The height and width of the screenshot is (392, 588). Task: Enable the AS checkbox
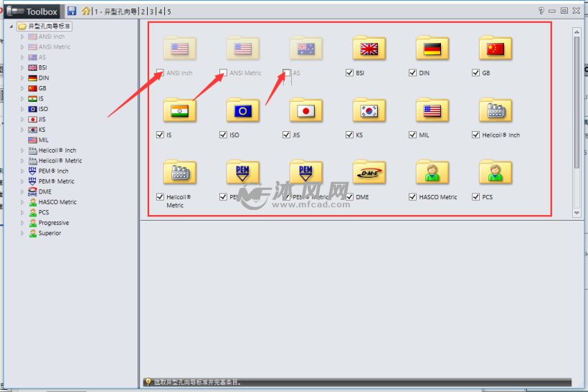[287, 72]
